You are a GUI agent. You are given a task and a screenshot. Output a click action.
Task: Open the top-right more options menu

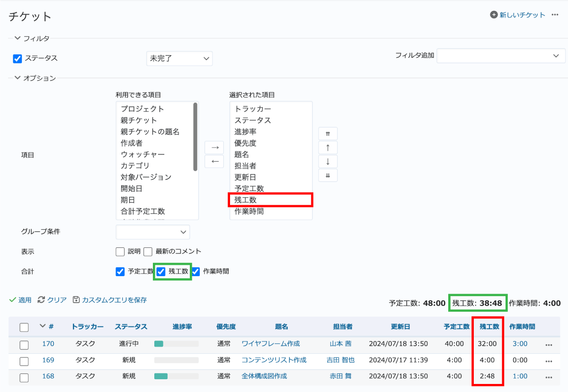pos(554,15)
